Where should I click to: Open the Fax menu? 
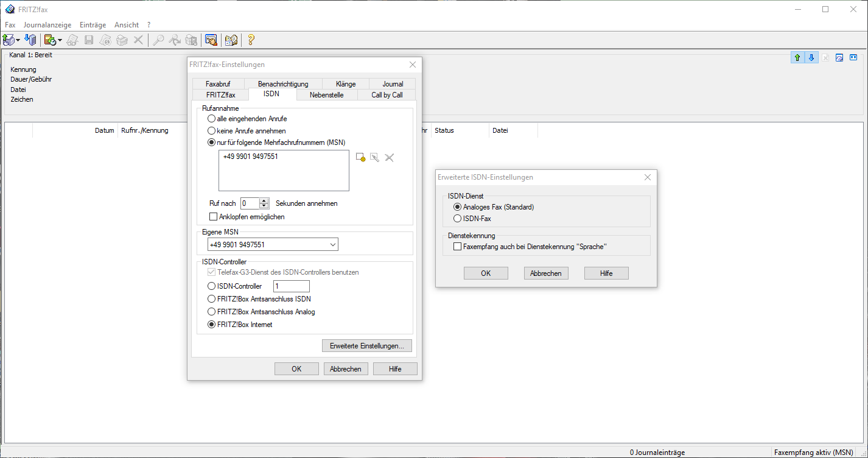pos(10,25)
